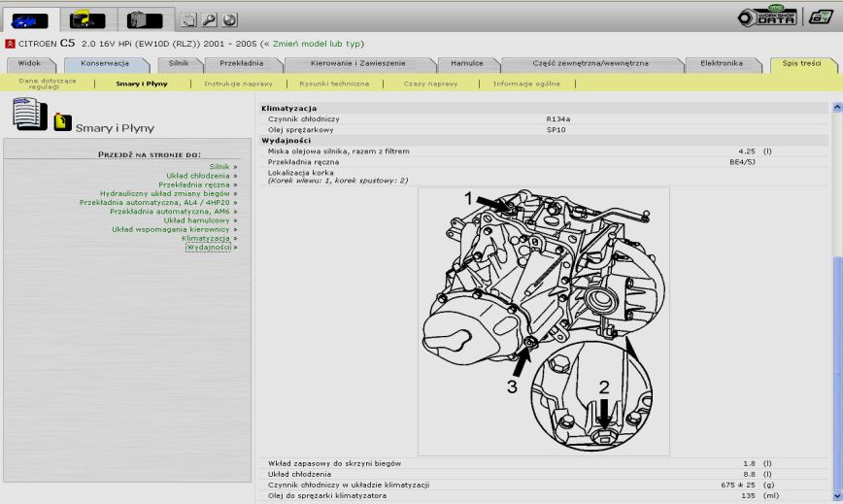The image size is (843, 504).
Task: Jump to Klimatyzacja section link
Action: tap(205, 239)
